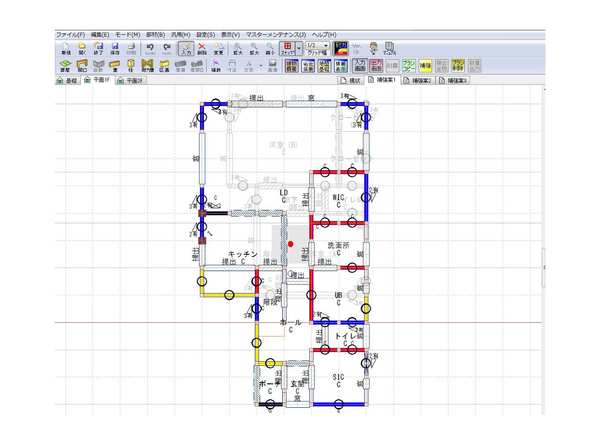
Task: Click the 新規 (new file) toolbar icon
Action: [x=66, y=49]
